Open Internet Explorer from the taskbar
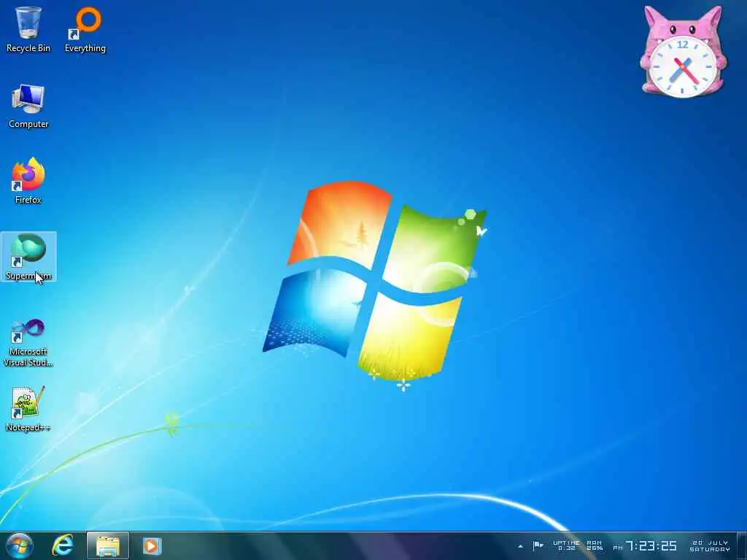The image size is (747, 560). (63, 545)
